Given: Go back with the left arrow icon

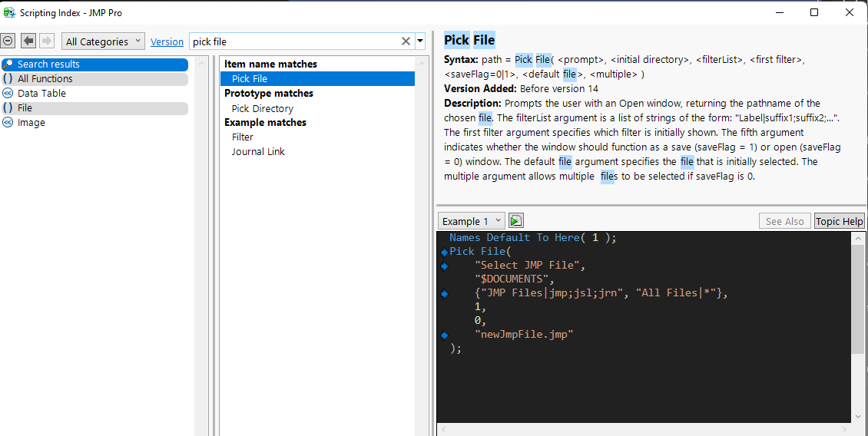Looking at the screenshot, I should [28, 41].
